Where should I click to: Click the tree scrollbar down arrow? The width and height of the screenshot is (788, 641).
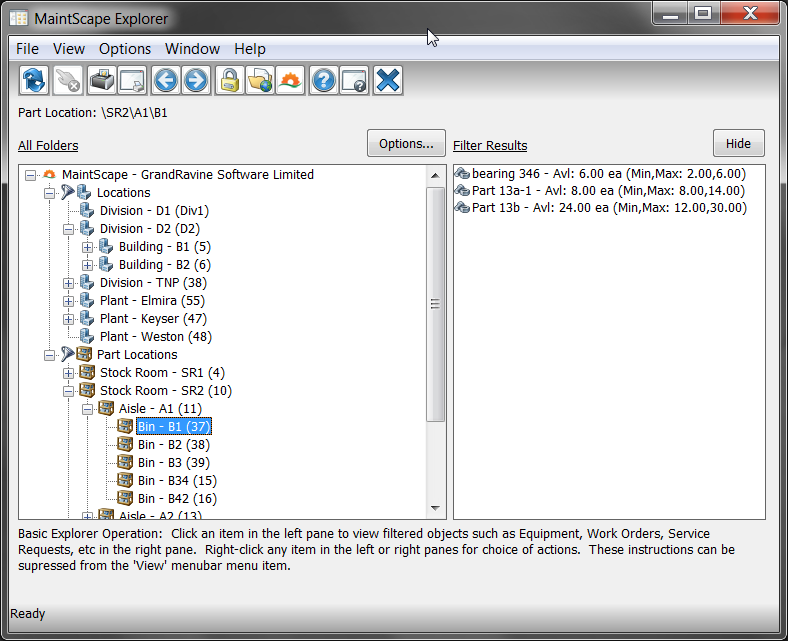click(x=435, y=508)
